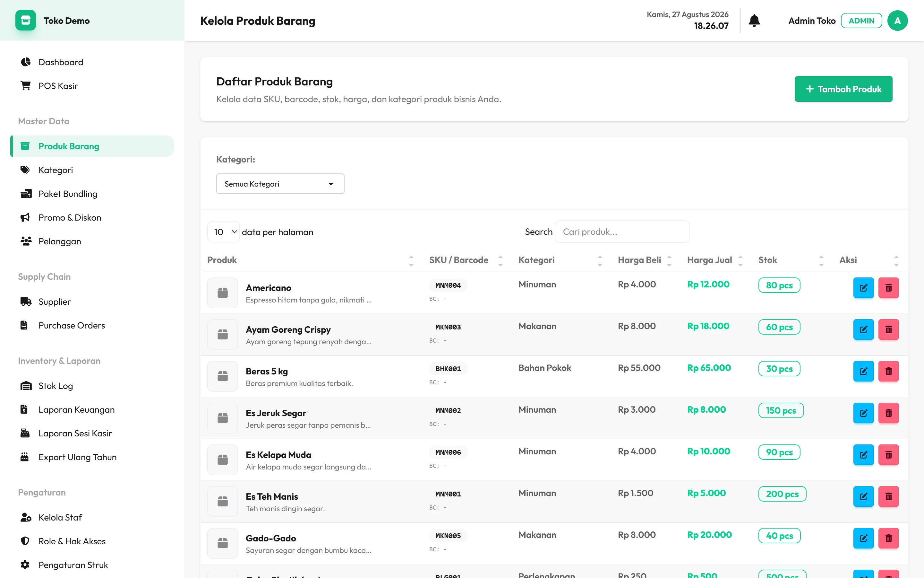
Task: Open the Supplier page
Action: point(92,302)
